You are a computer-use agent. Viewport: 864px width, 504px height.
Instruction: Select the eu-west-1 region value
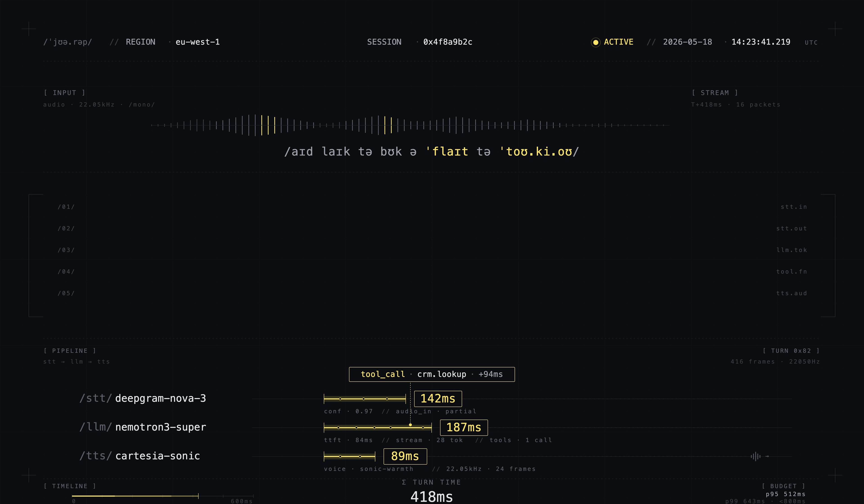tap(198, 42)
